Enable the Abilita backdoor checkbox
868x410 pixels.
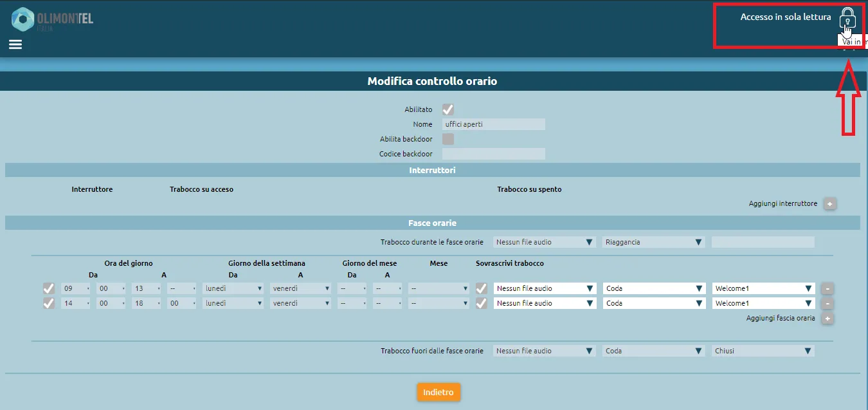point(448,139)
